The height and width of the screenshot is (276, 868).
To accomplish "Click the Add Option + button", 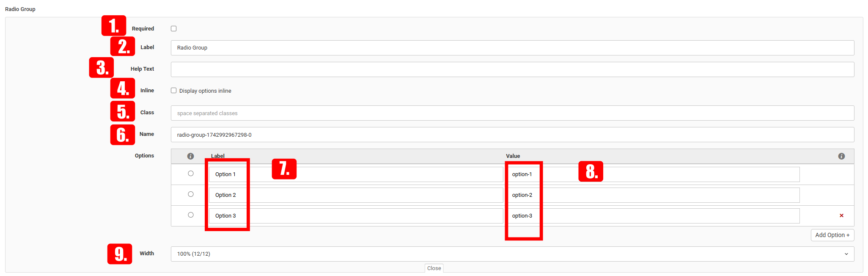I will tap(832, 235).
